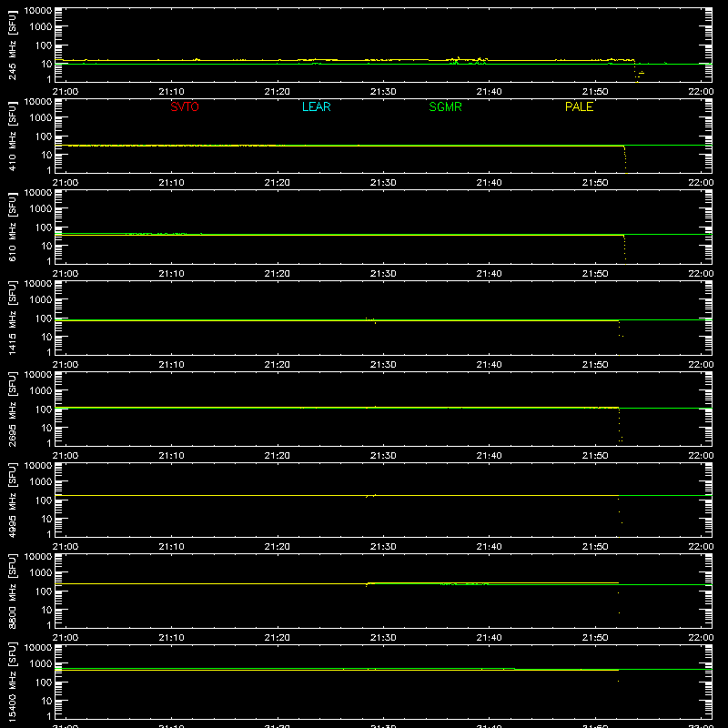Select the 610 MHz [SFU] axis title

point(12,227)
